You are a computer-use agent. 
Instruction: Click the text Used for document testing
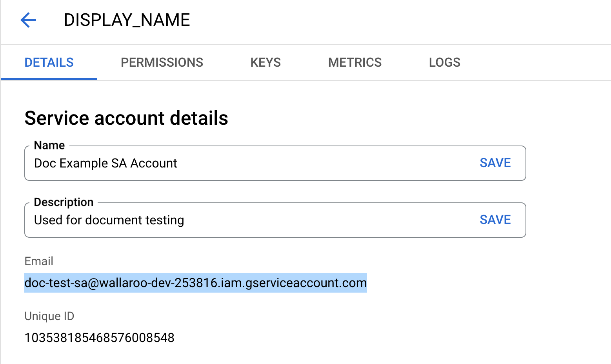[109, 220]
